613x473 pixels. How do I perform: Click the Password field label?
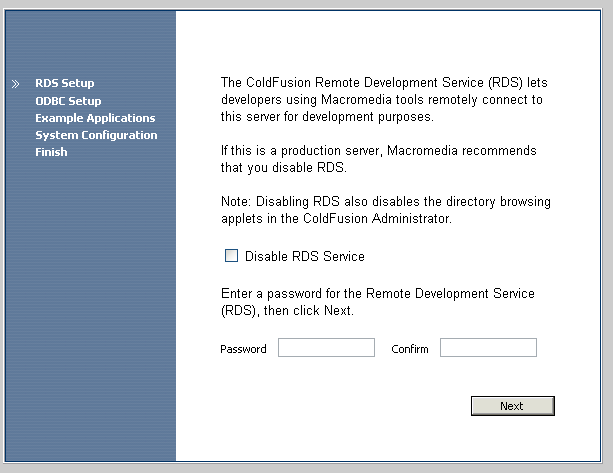tap(243, 349)
